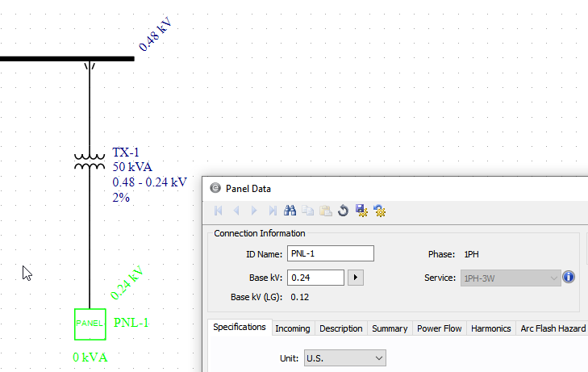Open the Unit U.S. dropdown
588x372 pixels.
click(x=344, y=357)
